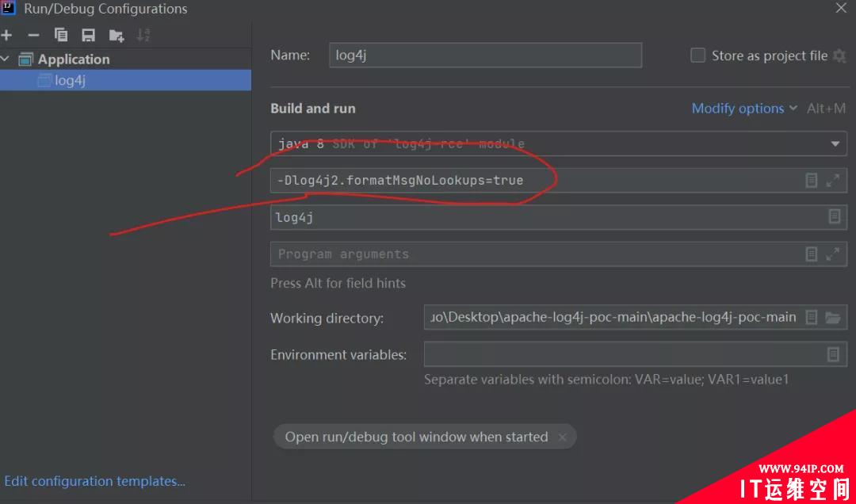Open the gear settings next to Store as project file

pos(839,55)
